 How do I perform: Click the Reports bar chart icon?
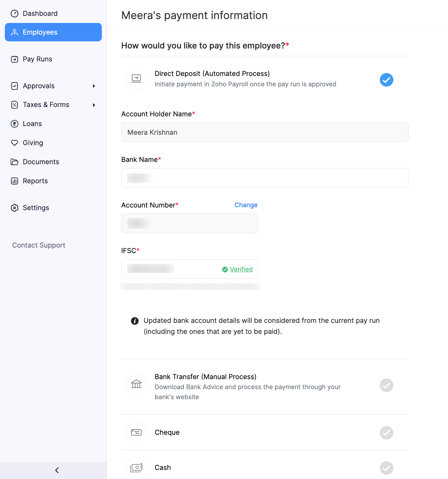coord(15,181)
